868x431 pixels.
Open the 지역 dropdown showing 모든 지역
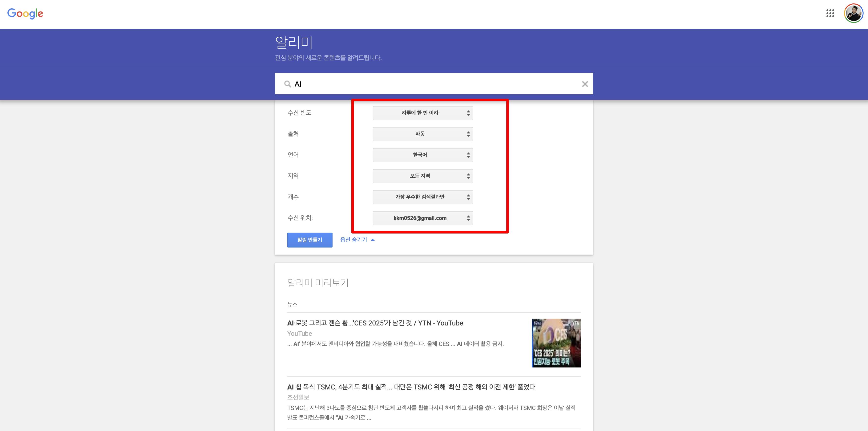[x=423, y=176]
